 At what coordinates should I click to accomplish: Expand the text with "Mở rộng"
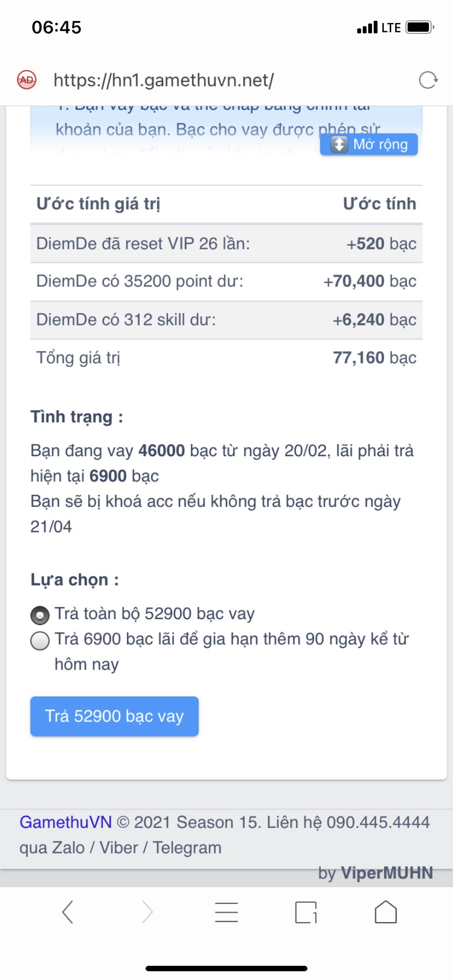369,144
